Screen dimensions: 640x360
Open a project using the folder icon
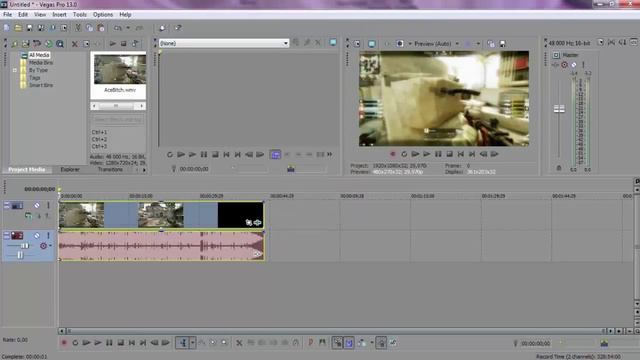tap(18, 28)
